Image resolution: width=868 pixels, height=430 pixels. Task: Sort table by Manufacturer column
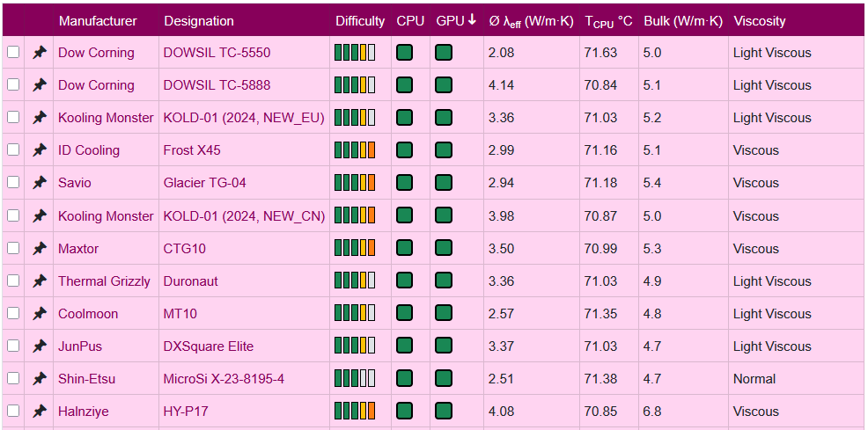coord(98,21)
